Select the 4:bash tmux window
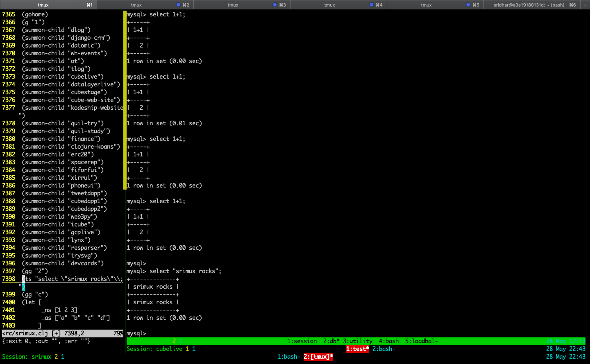The width and height of the screenshot is (590, 364). coord(389,341)
